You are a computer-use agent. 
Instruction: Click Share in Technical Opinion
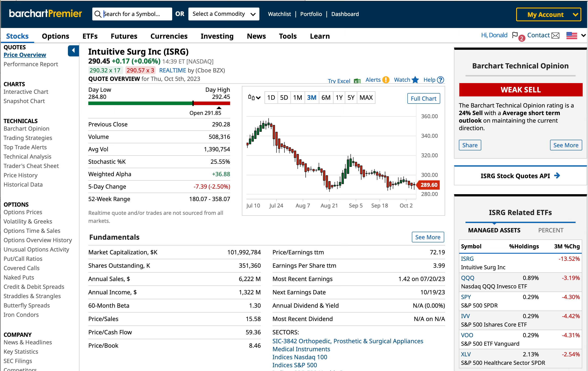tap(470, 145)
